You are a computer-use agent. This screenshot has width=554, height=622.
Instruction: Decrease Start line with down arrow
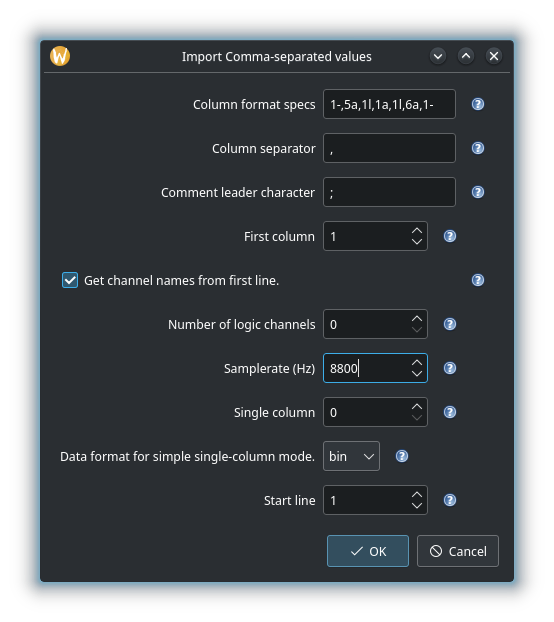pyautogui.click(x=417, y=506)
